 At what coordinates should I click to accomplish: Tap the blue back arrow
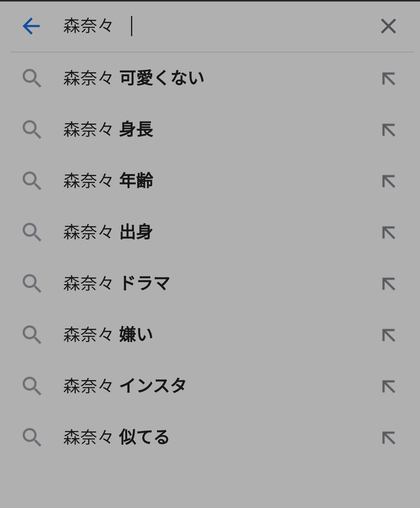click(x=31, y=26)
